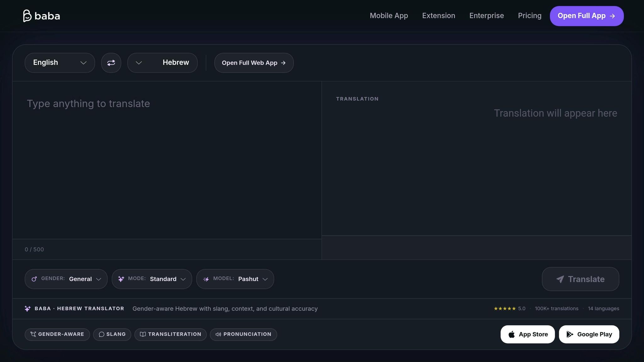Open the Extension nav item

click(438, 16)
